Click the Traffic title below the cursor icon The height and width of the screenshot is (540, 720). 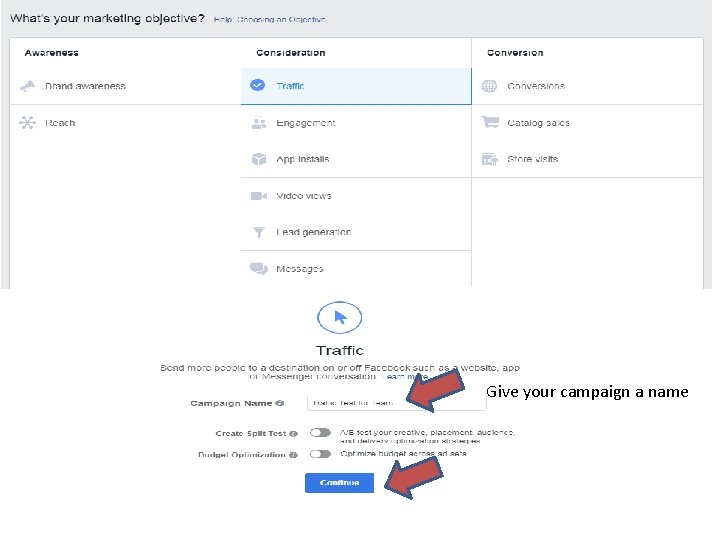(340, 350)
